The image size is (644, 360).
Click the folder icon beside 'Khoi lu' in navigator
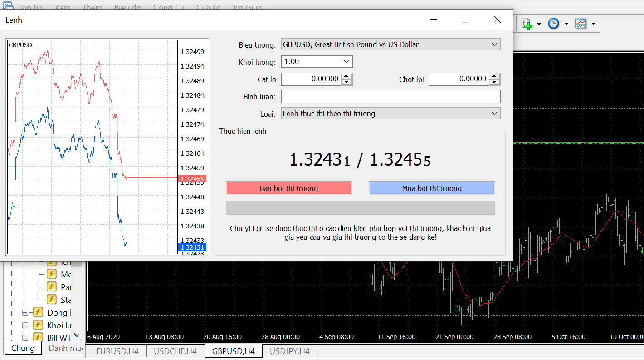point(38,325)
